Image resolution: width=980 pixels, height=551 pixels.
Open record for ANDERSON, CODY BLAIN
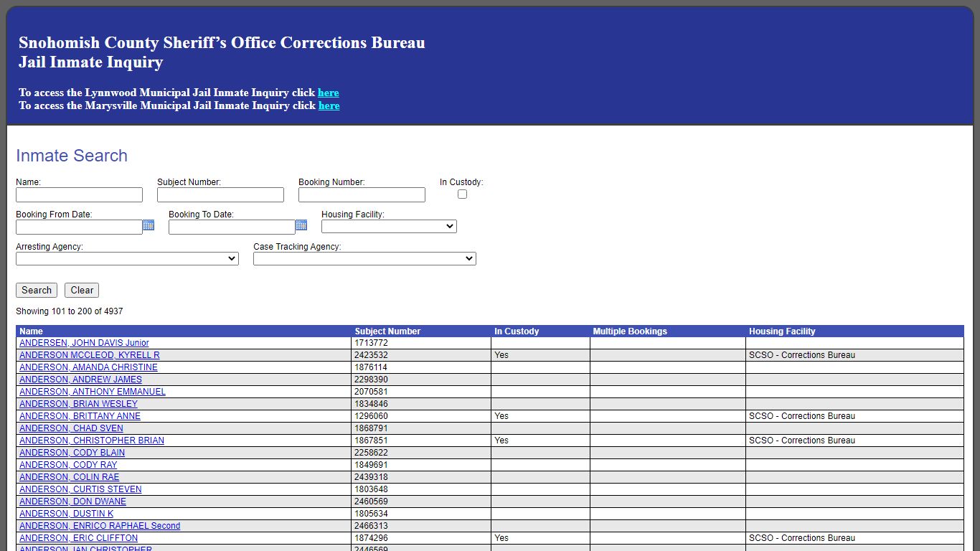click(x=72, y=453)
